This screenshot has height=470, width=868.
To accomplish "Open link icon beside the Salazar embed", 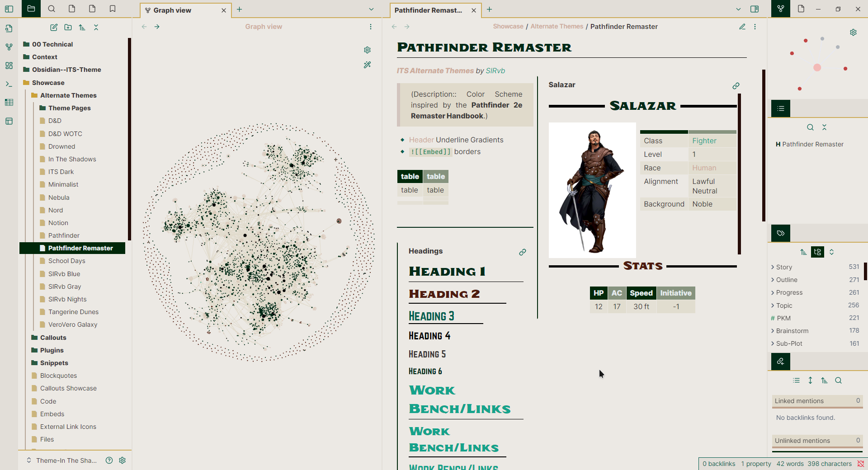I will (x=736, y=85).
